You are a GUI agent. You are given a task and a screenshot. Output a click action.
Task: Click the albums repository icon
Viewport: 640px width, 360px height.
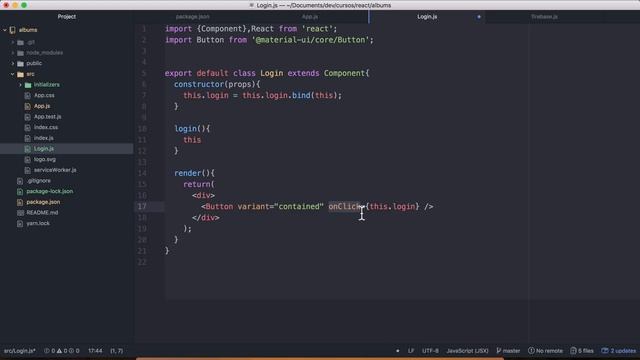pos(13,30)
